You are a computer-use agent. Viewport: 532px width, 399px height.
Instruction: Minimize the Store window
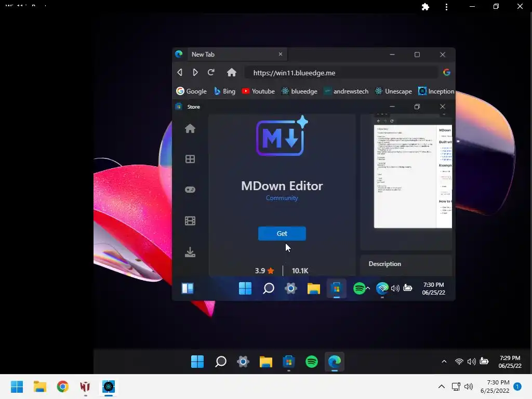[392, 107]
